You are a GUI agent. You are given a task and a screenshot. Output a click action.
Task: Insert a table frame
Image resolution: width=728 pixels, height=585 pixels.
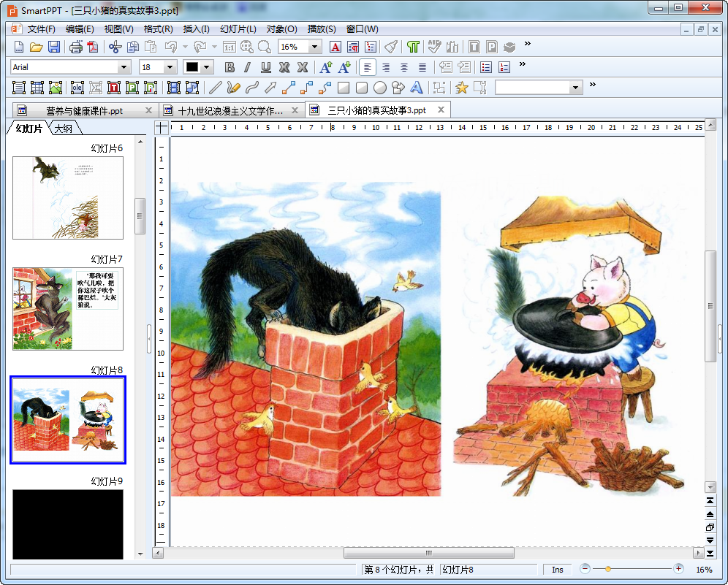(37, 87)
